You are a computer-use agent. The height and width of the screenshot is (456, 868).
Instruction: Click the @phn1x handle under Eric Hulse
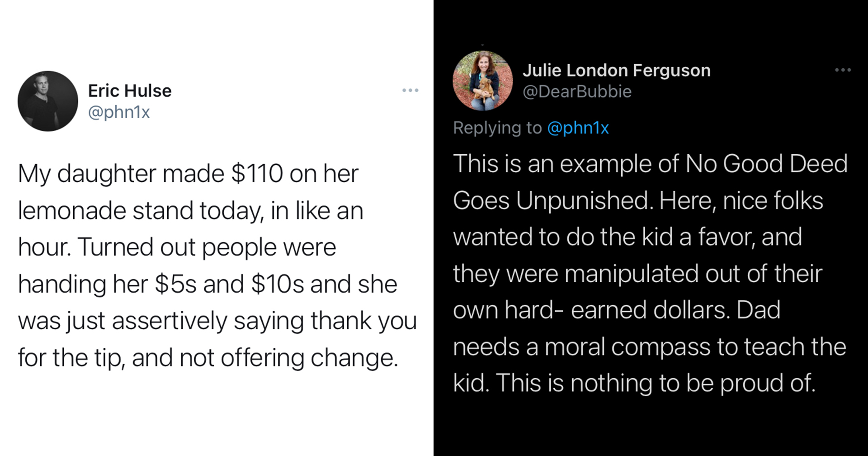[x=119, y=112]
